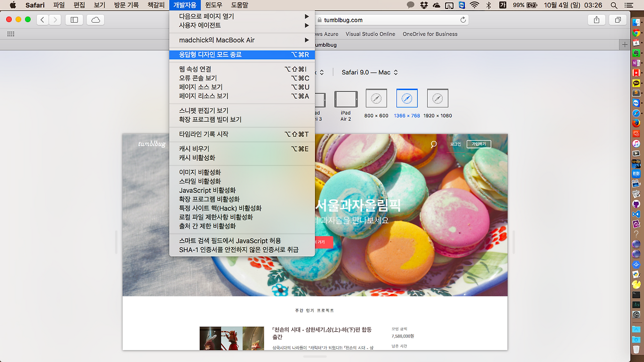Image resolution: width=644 pixels, height=362 pixels.
Task: Select '오류 콘솔 보기' menu item
Action: pos(242,78)
